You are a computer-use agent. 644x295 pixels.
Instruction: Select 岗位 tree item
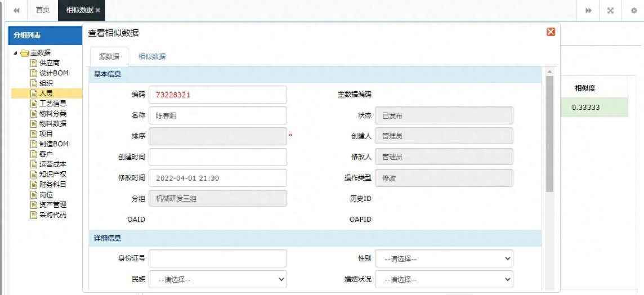pos(46,194)
